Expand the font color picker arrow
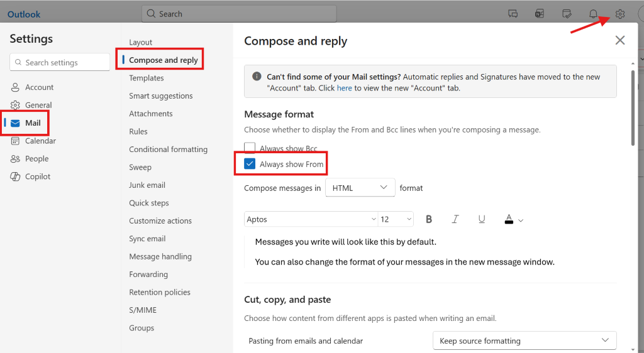This screenshot has height=353, width=644. 521,220
